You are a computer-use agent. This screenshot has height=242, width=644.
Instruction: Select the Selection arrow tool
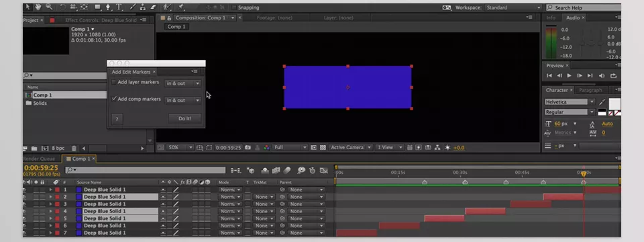tap(28, 7)
